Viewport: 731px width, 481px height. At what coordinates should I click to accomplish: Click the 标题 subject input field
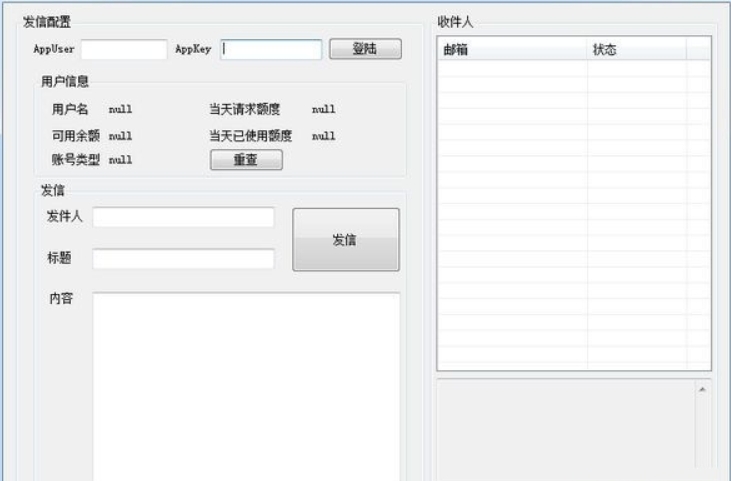[x=183, y=259]
